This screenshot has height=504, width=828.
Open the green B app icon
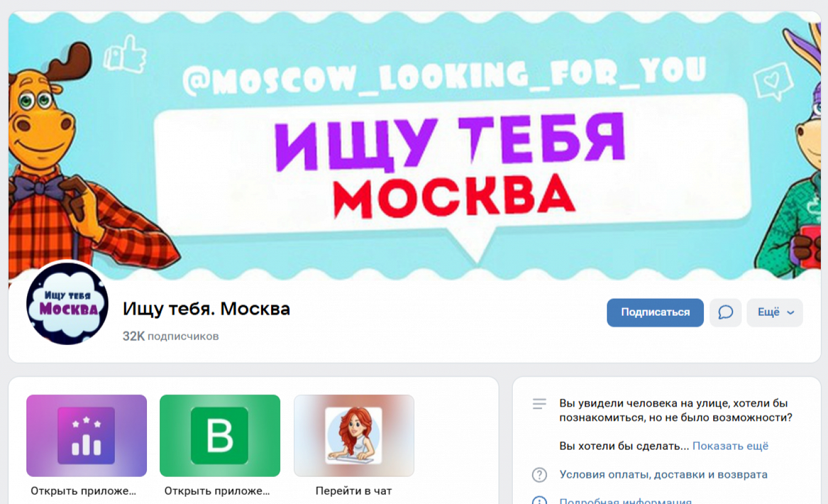[220, 436]
